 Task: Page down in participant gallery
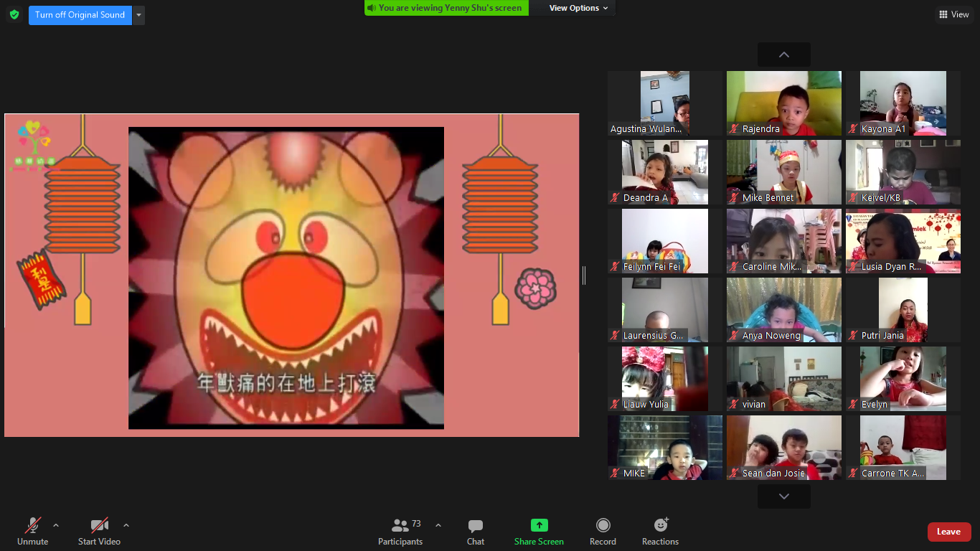pyautogui.click(x=784, y=496)
